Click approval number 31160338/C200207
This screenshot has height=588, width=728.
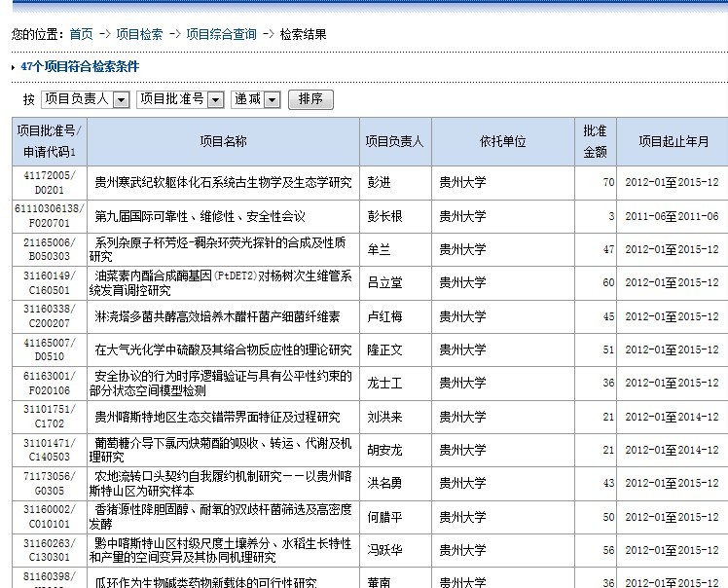click(50, 315)
